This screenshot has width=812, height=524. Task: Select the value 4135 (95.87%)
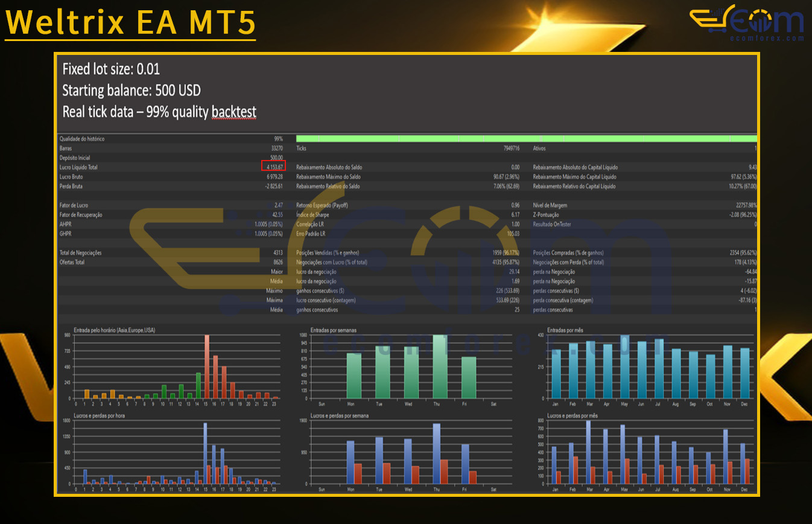click(506, 263)
